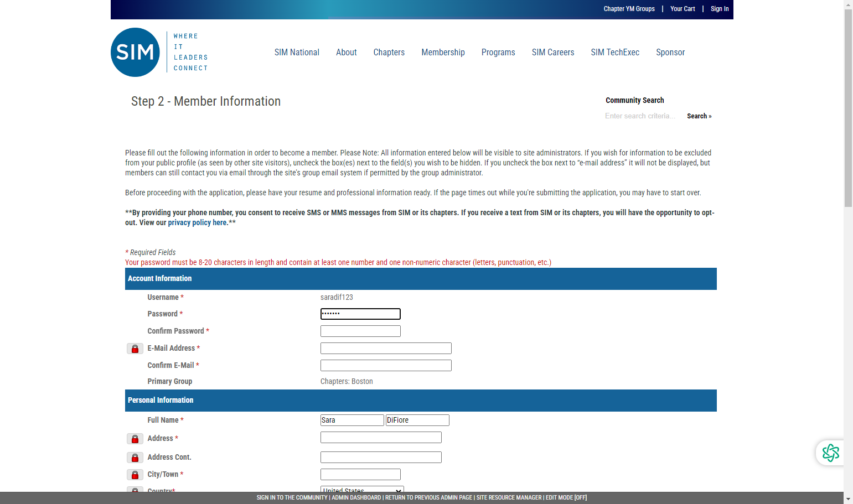Open the Country dropdown showing United States

tap(362, 490)
